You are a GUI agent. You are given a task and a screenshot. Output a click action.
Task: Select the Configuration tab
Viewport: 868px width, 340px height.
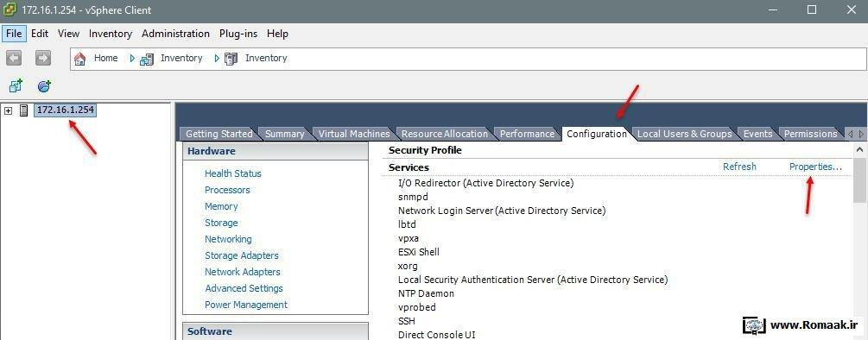tap(597, 134)
